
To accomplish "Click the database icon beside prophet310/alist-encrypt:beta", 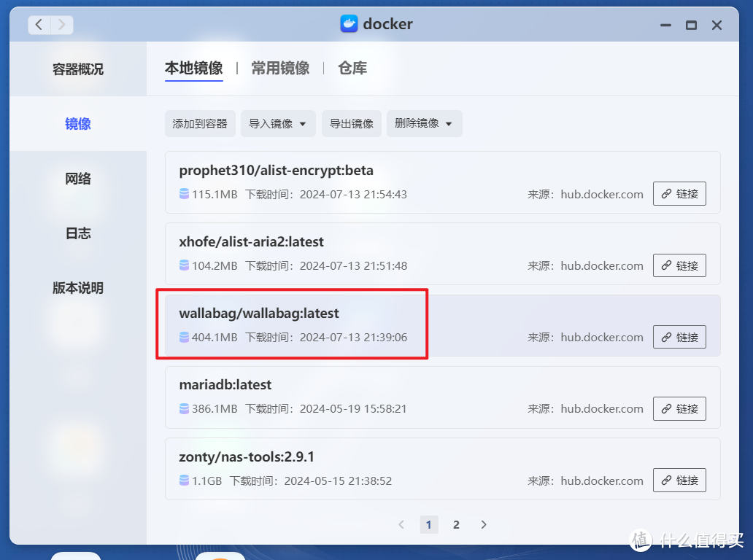I will 183,194.
